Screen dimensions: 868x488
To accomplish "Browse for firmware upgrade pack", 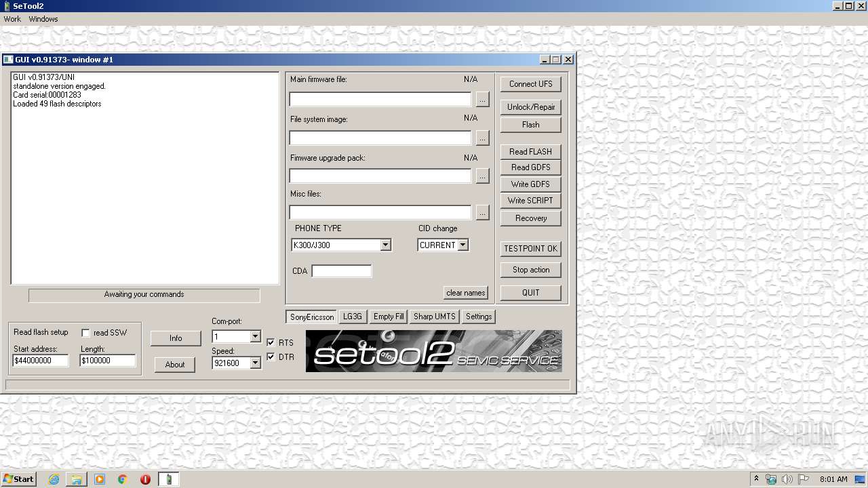I will click(x=482, y=176).
